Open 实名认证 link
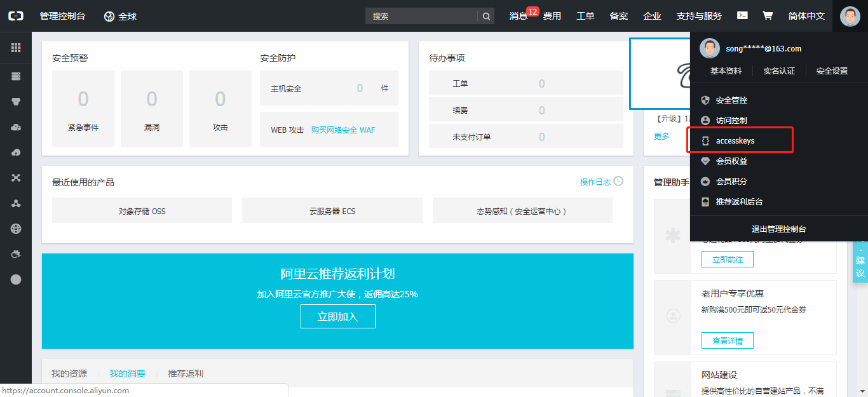Screen dimensions: 868x397 tap(779, 71)
